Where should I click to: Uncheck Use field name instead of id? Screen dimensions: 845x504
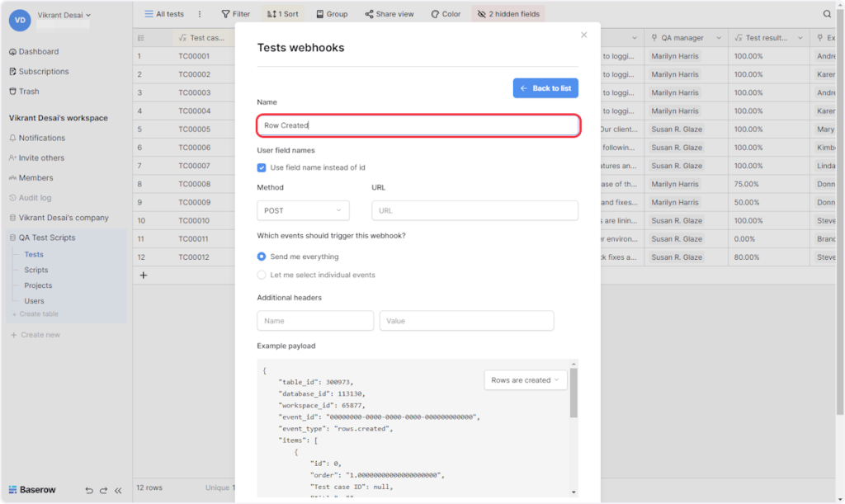262,167
